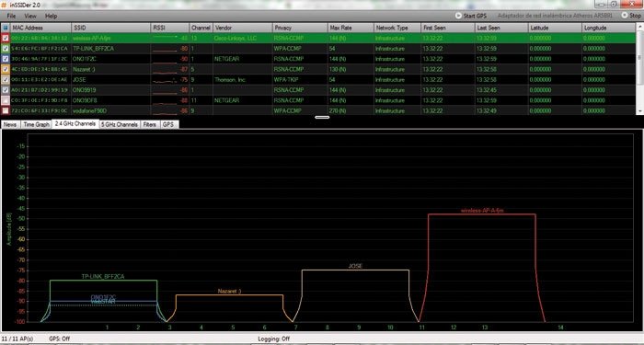Open the Help menu

(52, 16)
